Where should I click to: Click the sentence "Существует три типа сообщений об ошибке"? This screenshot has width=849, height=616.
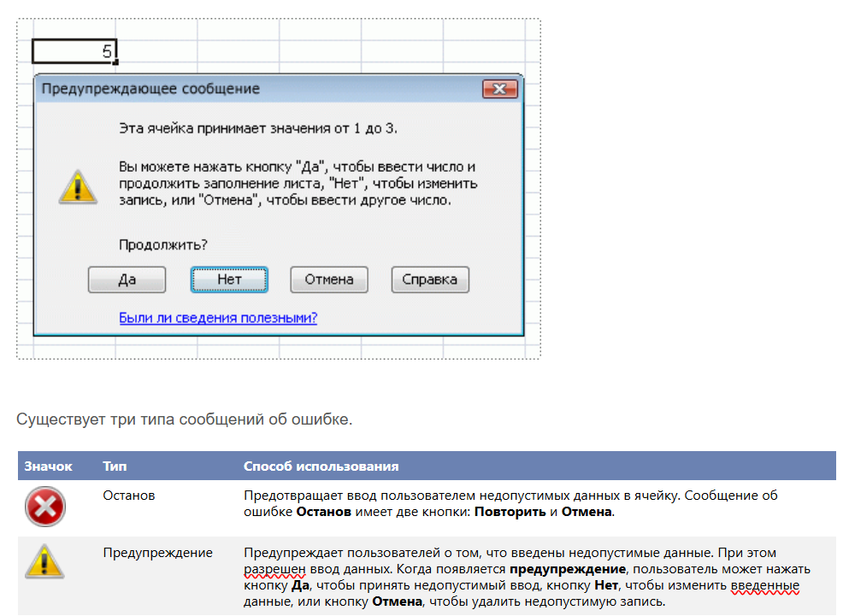coord(184,419)
